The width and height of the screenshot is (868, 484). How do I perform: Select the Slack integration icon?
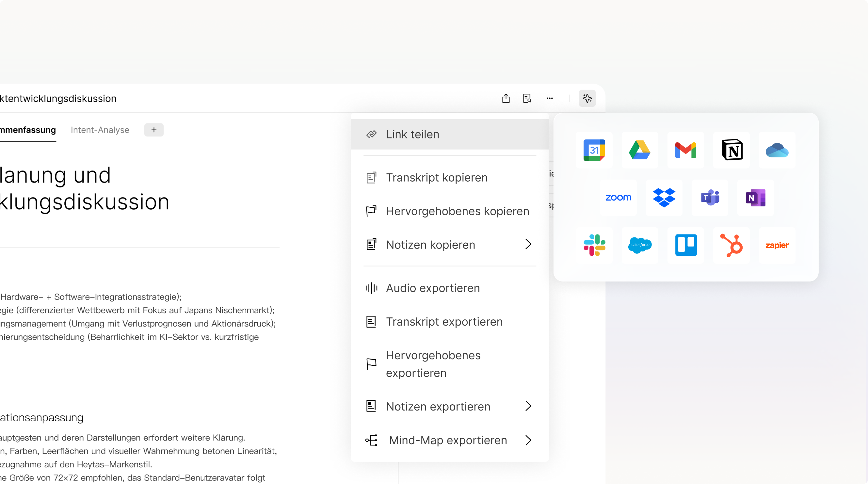(x=594, y=245)
